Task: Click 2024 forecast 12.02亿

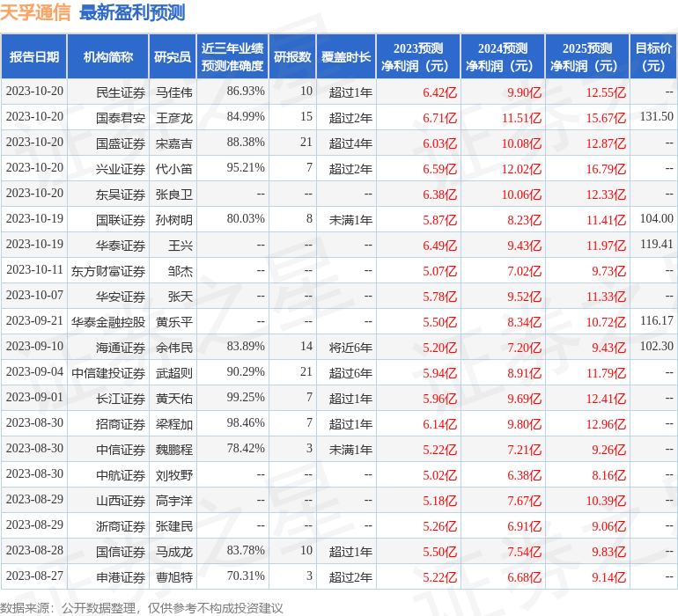Action: coord(521,169)
